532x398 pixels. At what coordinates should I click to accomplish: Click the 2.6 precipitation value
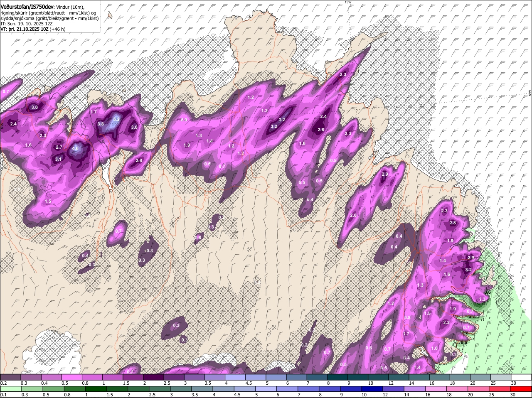321,130
